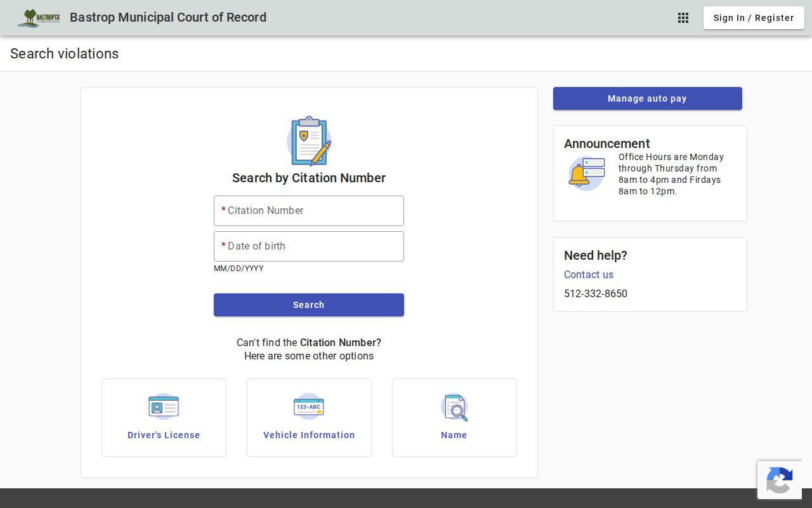
Task: Click the MM/DD/YYYY format hint
Action: (x=239, y=269)
